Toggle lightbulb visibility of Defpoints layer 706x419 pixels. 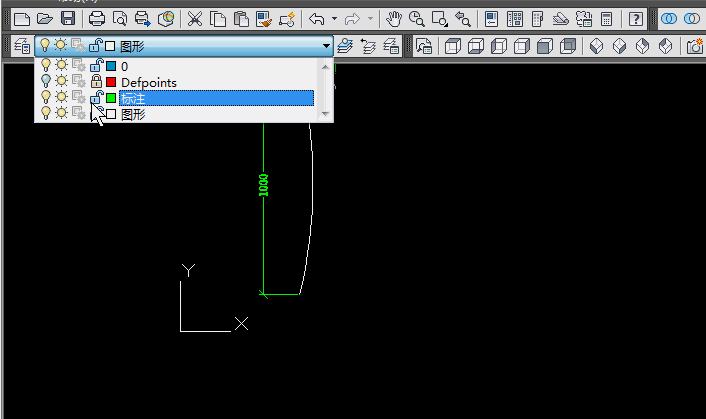tap(45, 82)
